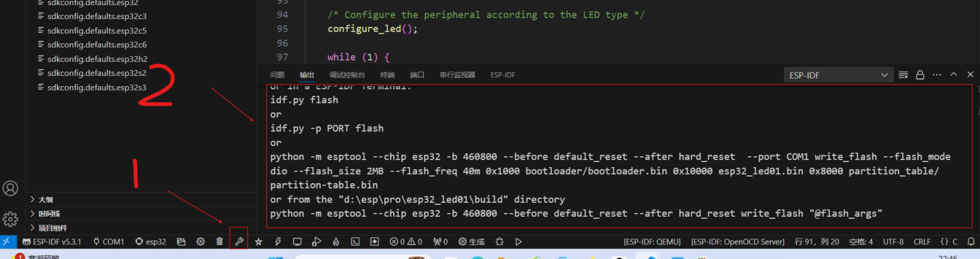Image resolution: width=980 pixels, height=259 pixels.
Task: Click the ESP-IDF full clean trash icon
Action: tap(219, 242)
